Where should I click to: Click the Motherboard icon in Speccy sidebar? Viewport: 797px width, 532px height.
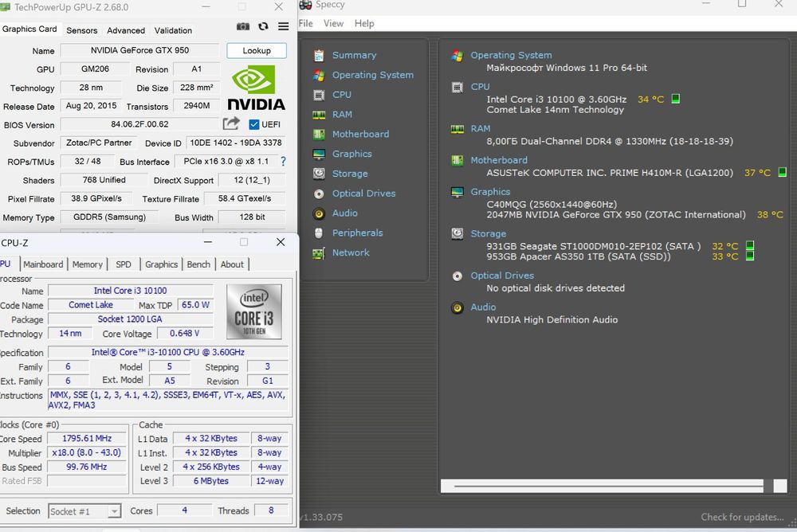[x=319, y=134]
